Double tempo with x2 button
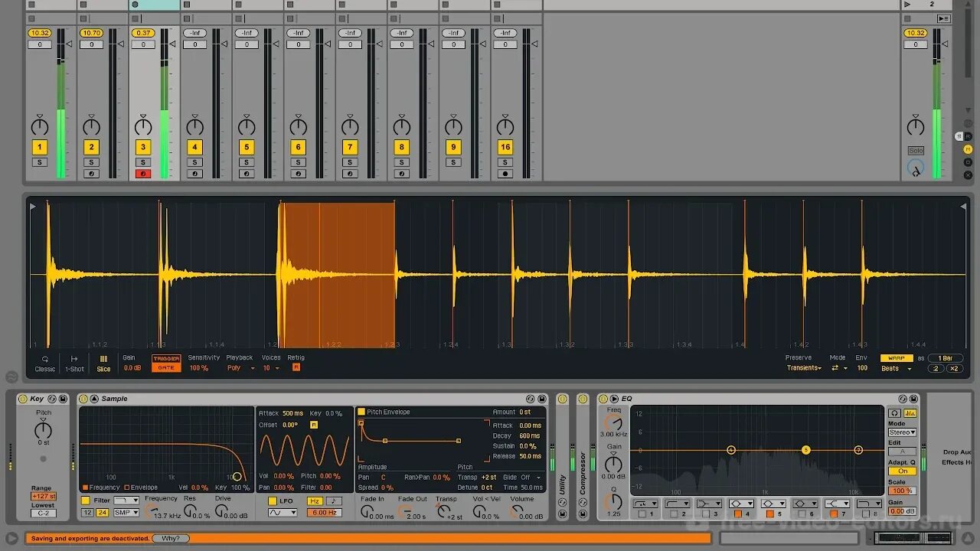The height and width of the screenshot is (551, 980). [954, 368]
